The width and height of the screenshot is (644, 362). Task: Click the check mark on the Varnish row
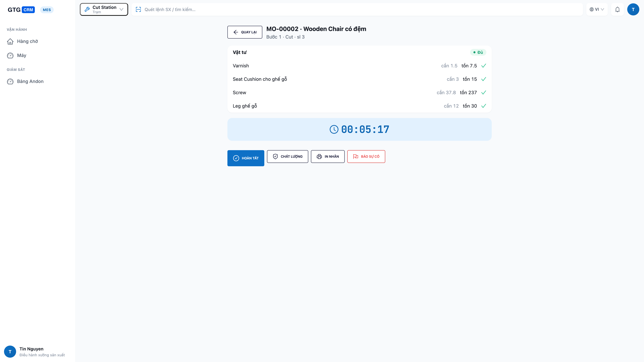484,66
